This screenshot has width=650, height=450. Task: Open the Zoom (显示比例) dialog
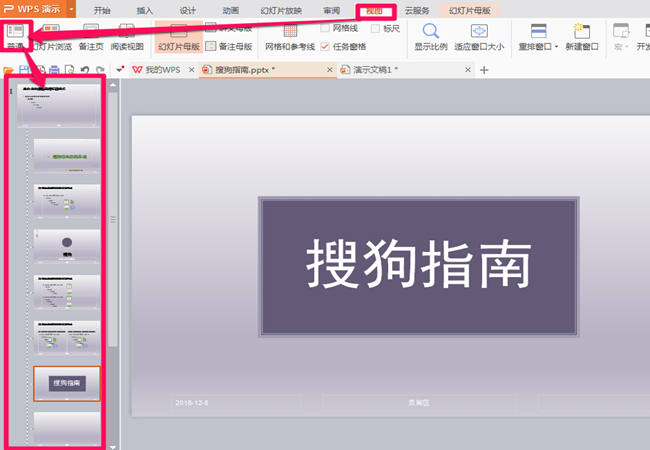coord(431,36)
